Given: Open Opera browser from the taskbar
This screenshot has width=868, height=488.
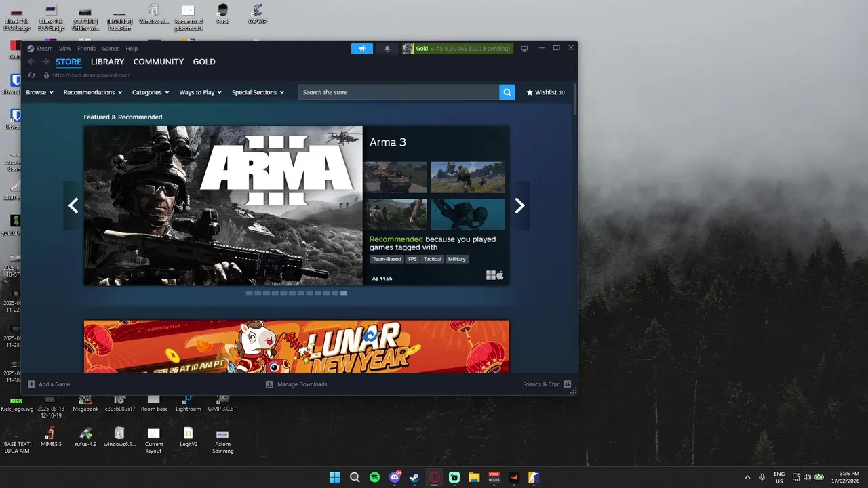Looking at the screenshot, I should click(x=434, y=477).
